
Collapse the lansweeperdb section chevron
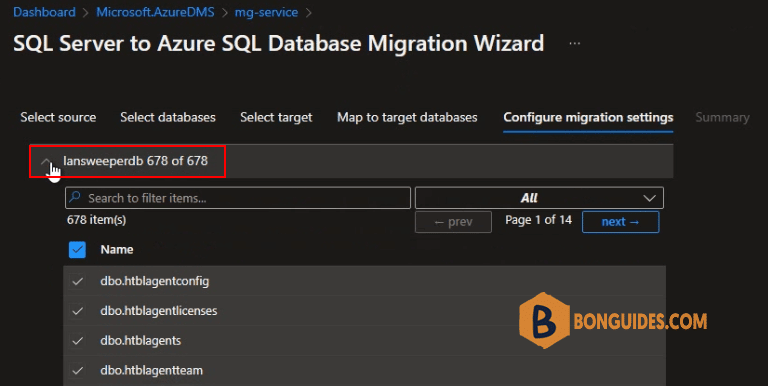pyautogui.click(x=46, y=161)
